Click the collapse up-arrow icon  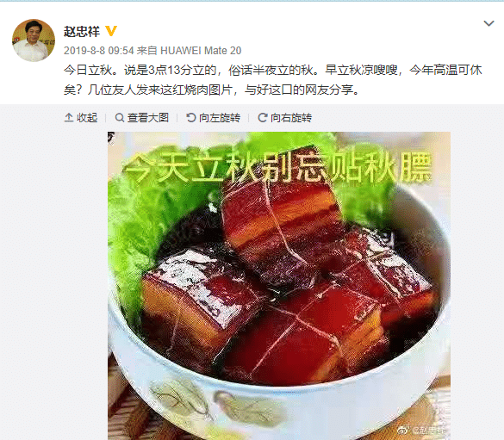pos(69,118)
